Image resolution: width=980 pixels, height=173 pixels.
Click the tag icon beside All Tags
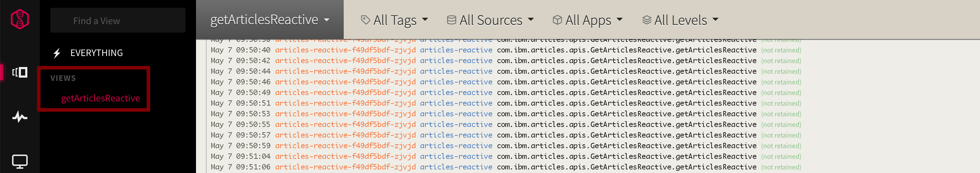pyautogui.click(x=365, y=20)
